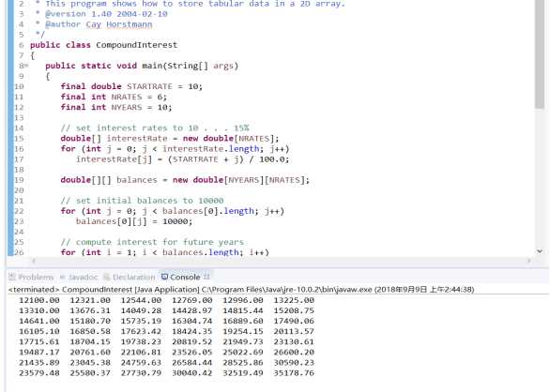The height and width of the screenshot is (392, 550).
Task: Click 'interestRate[j] = (STARTRATE + j) / 100.0;'
Action: coord(182,159)
